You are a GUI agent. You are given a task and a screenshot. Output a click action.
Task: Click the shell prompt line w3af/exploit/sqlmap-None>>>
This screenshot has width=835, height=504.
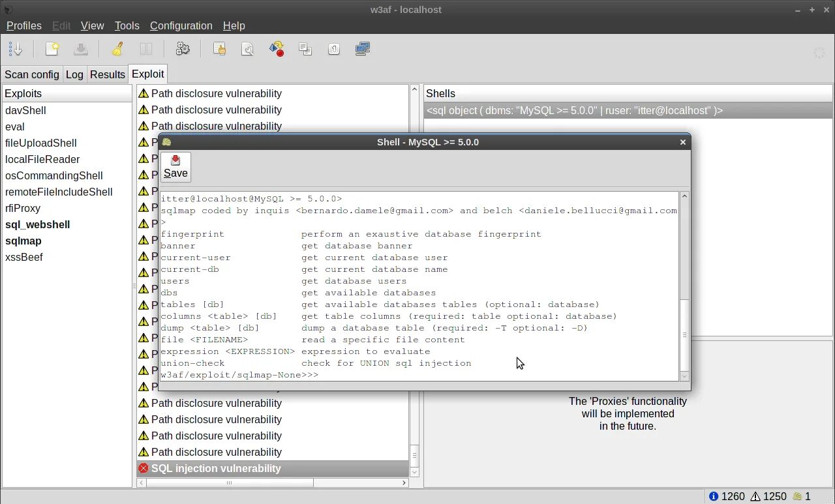(x=239, y=375)
